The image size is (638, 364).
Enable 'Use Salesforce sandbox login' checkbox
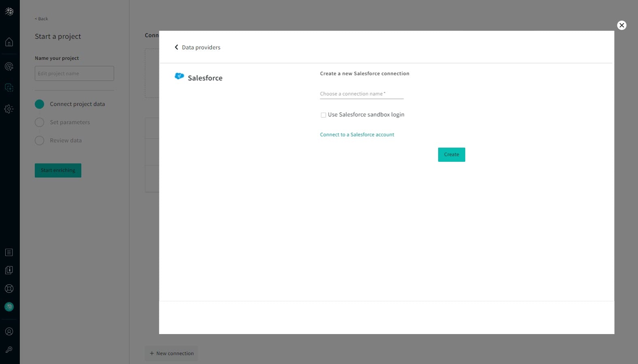323,115
